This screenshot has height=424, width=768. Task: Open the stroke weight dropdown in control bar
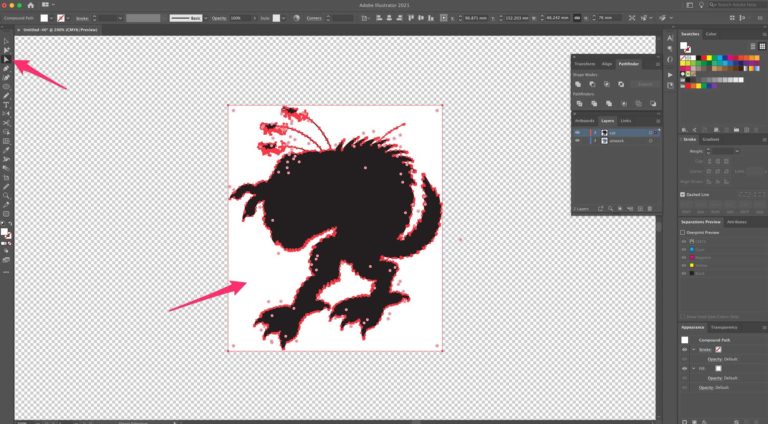pos(120,18)
